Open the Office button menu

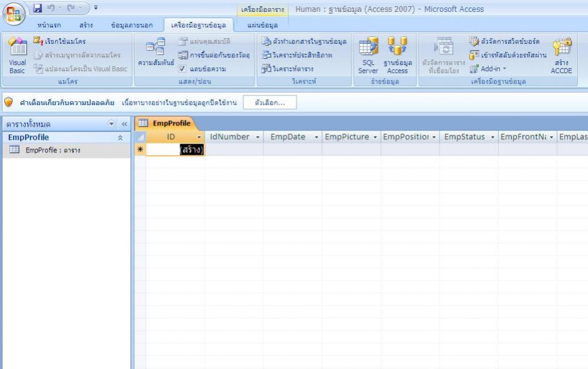point(14,14)
